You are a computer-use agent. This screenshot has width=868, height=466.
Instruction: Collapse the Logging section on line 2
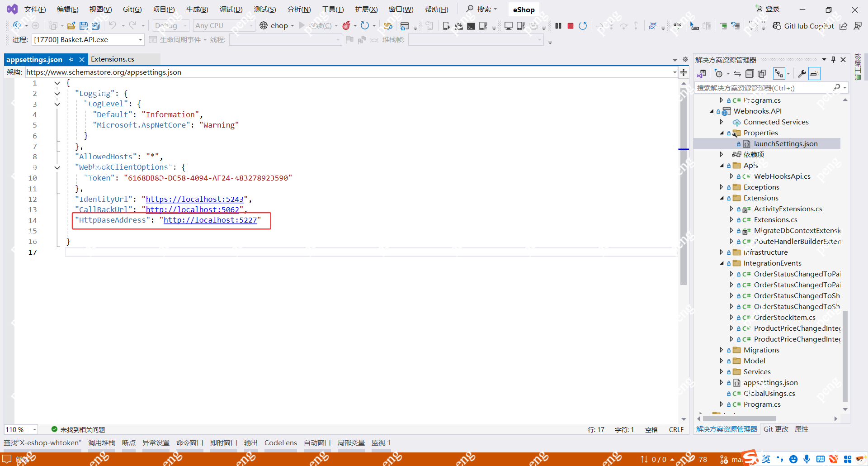[57, 94]
